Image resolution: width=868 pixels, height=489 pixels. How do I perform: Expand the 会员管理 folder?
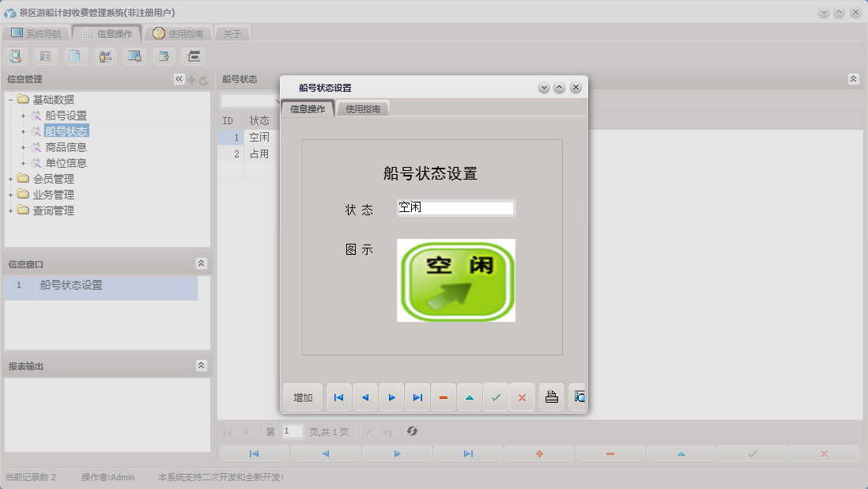pyautogui.click(x=9, y=178)
